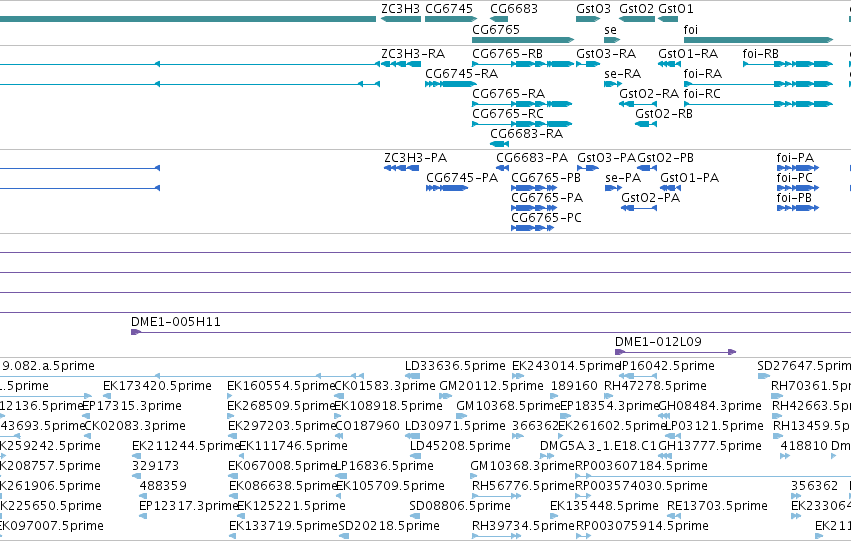Select EST RH47278.5prime
851x541 pixels.
(656, 386)
